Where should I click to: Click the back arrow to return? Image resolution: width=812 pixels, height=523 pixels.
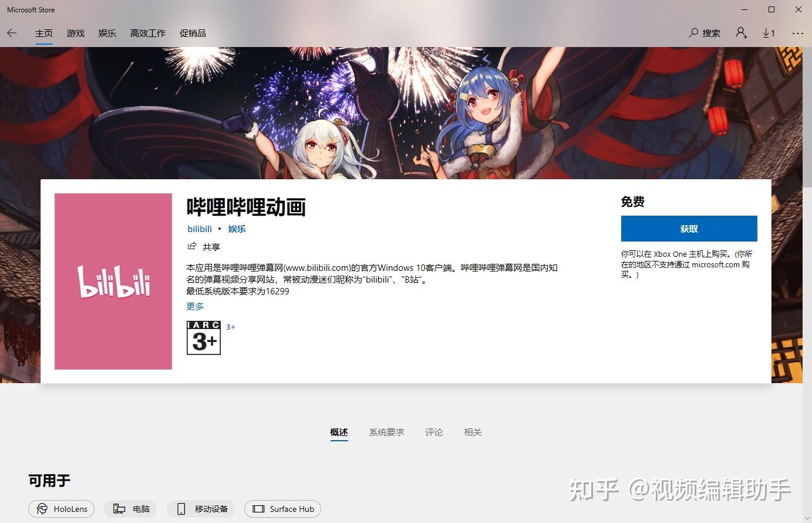pos(12,33)
